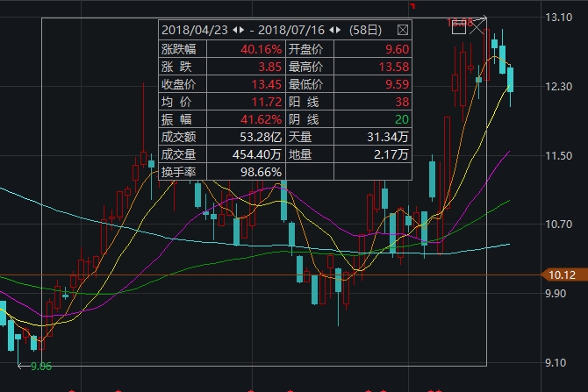Select the 3.85 涨跌 value
The width and height of the screenshot is (588, 392).
[270, 67]
